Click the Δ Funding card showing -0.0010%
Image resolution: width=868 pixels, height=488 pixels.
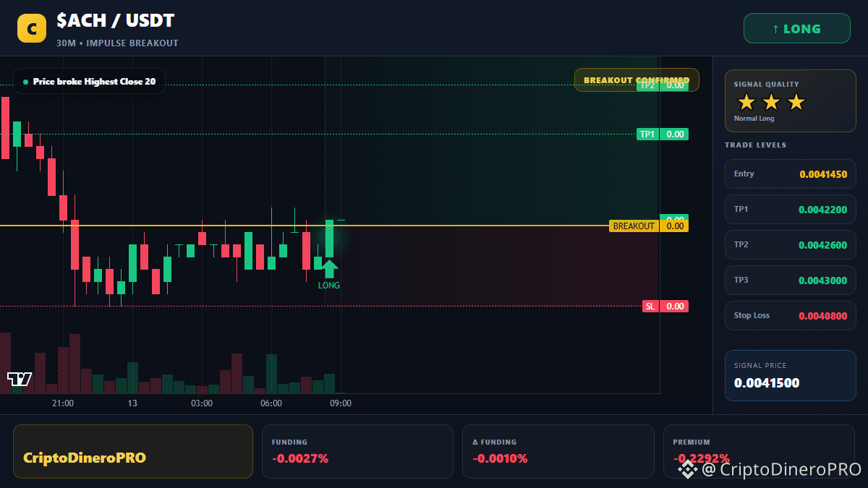558,451
